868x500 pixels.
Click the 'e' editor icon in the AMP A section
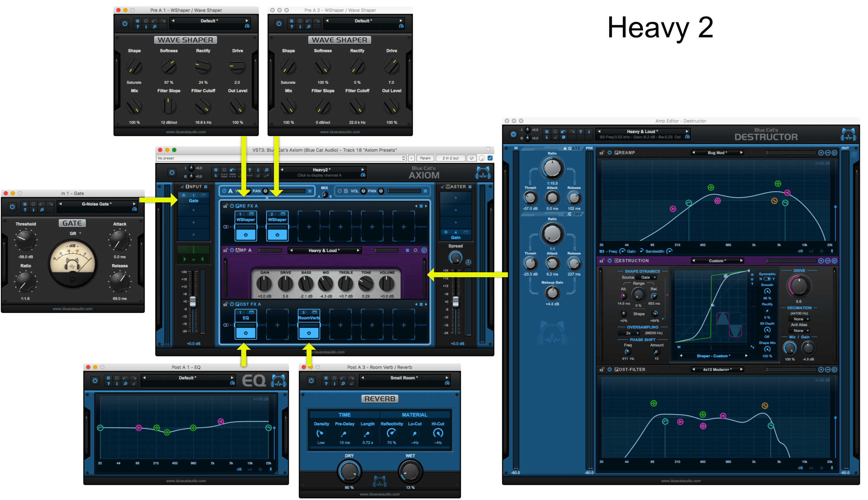point(424,250)
